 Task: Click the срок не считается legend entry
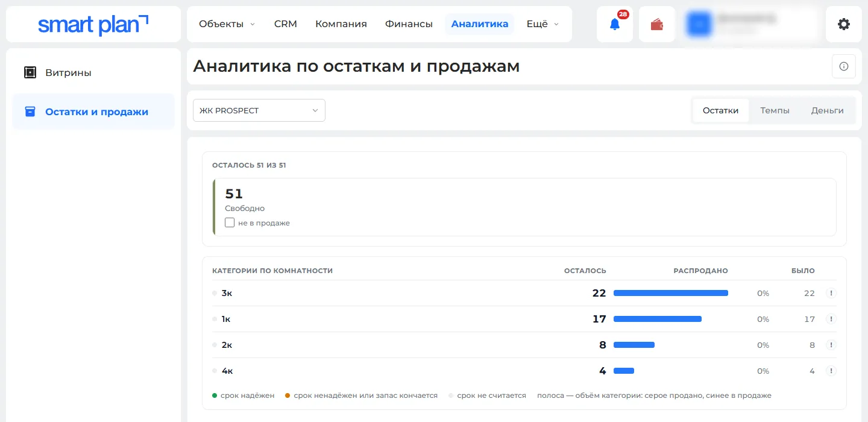pos(487,395)
